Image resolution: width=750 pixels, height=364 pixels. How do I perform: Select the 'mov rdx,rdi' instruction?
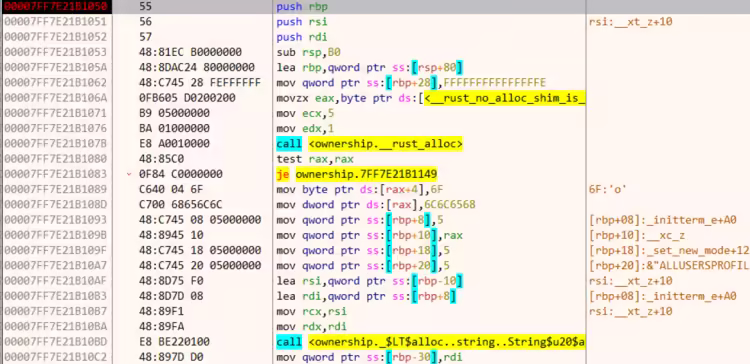click(x=312, y=327)
